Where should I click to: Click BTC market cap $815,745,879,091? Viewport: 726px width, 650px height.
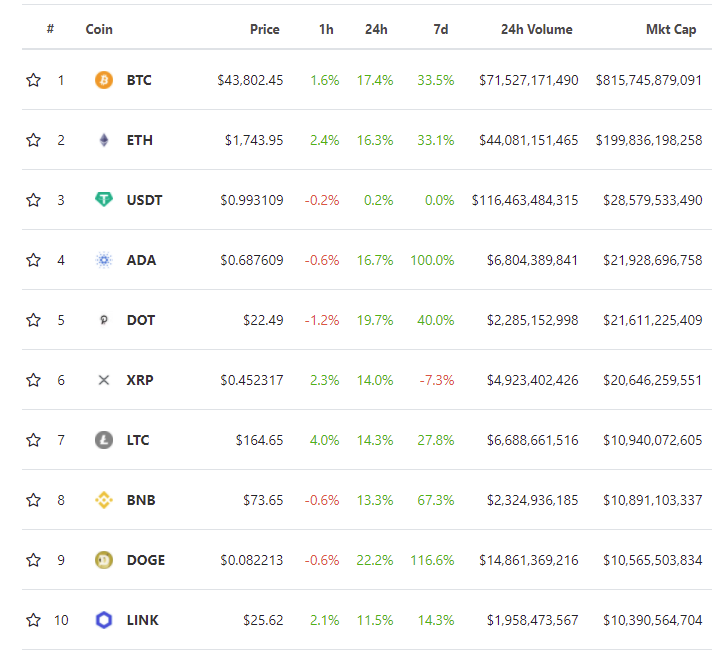point(649,80)
